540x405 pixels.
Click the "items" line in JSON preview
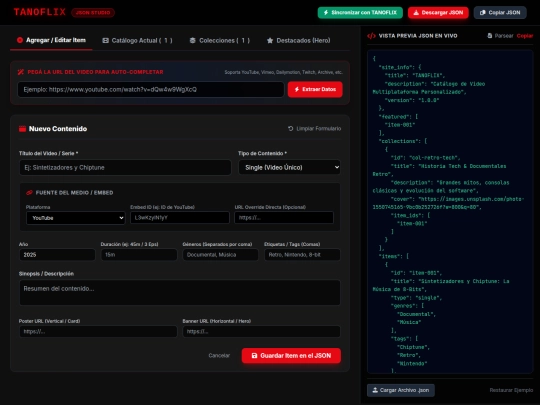[x=394, y=256]
